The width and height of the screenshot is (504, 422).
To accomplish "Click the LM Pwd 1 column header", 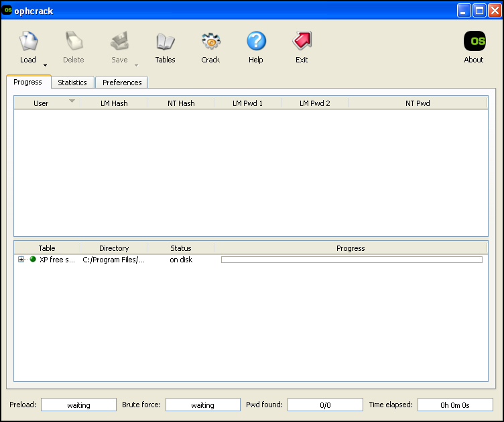I will (x=247, y=103).
